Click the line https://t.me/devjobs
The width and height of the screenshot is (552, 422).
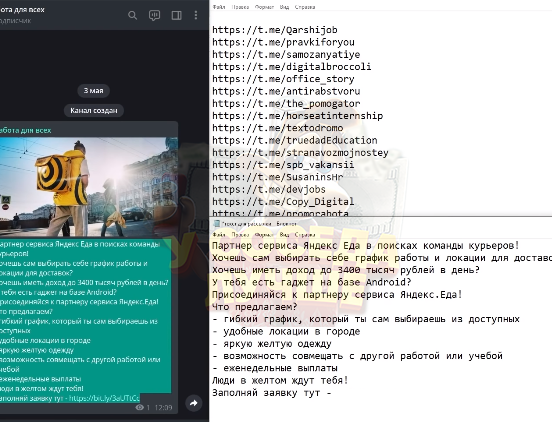coord(269,190)
